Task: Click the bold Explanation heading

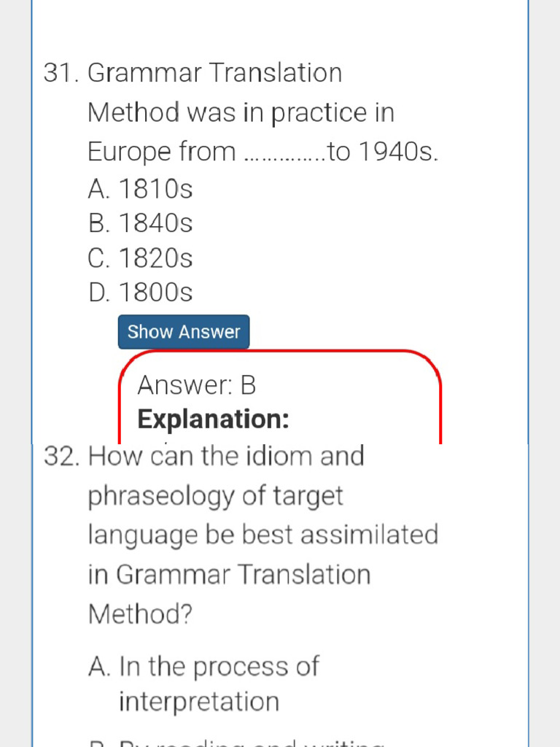Action: click(214, 419)
